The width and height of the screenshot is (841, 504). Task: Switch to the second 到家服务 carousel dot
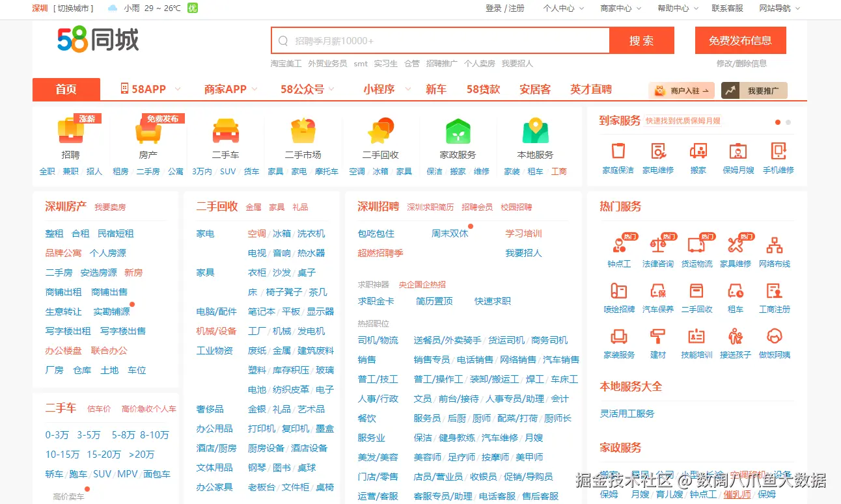tap(788, 122)
